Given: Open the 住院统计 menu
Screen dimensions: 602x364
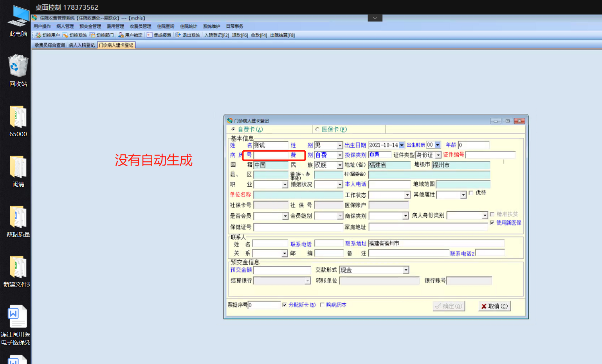Looking at the screenshot, I should 189,26.
